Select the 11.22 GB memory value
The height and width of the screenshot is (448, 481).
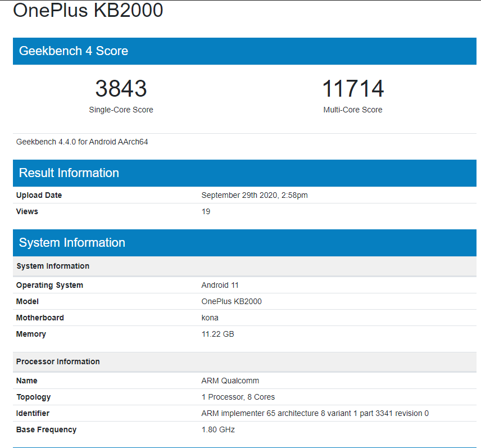[218, 334]
